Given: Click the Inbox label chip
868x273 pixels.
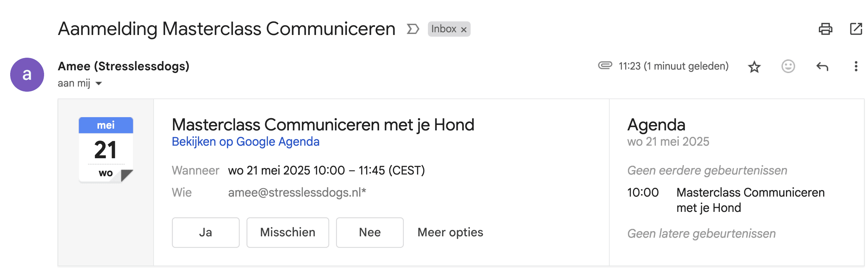Looking at the screenshot, I should click(443, 29).
